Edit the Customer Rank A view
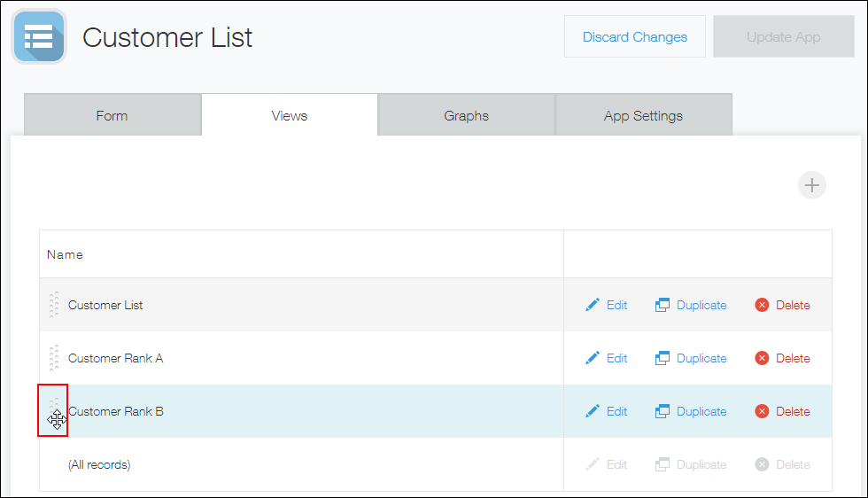868x498 pixels. [607, 358]
